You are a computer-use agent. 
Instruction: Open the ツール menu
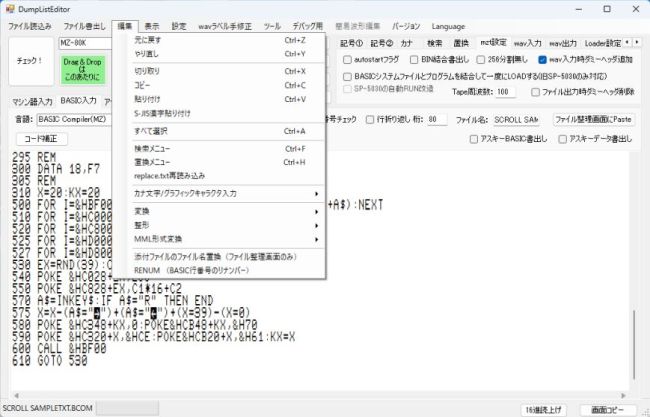pyautogui.click(x=272, y=26)
